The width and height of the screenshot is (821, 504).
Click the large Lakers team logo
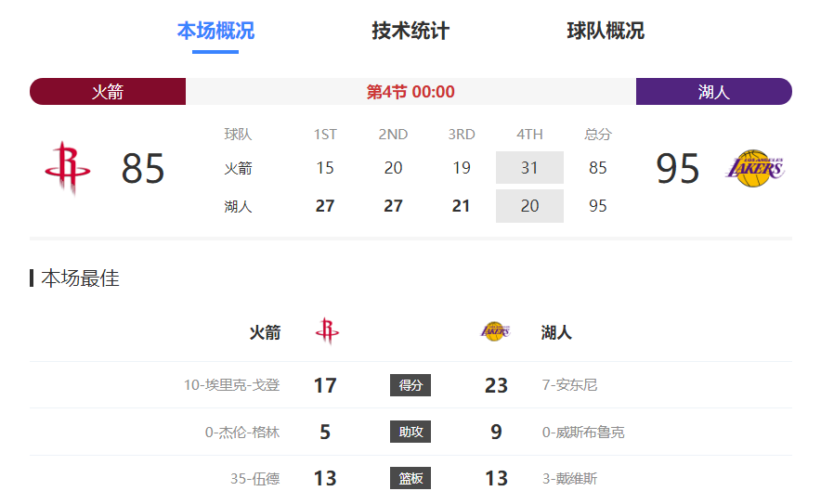[754, 168]
